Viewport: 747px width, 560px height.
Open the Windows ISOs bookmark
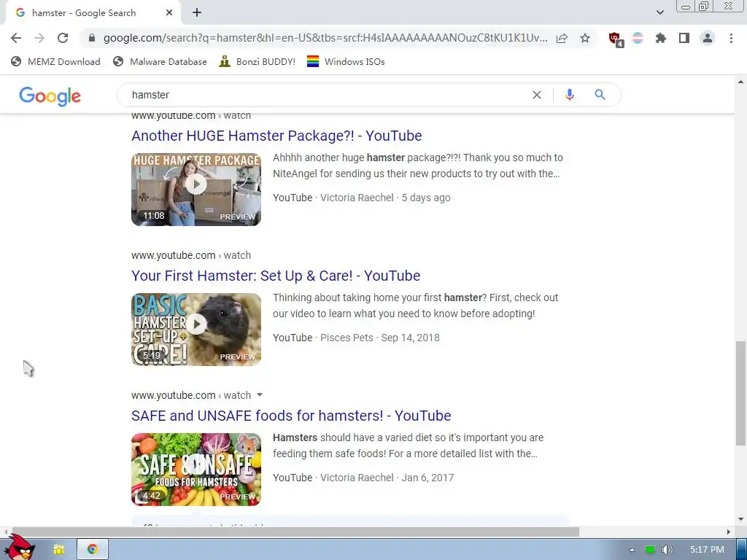[x=346, y=61]
